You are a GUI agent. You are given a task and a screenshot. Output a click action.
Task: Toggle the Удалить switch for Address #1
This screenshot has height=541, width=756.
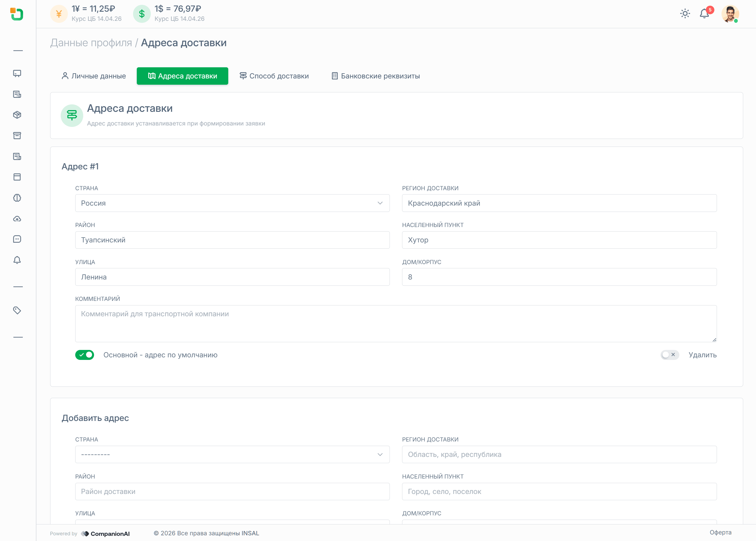tap(669, 355)
